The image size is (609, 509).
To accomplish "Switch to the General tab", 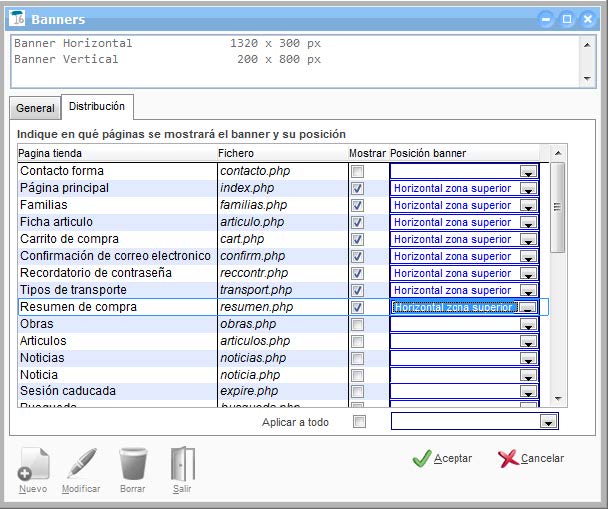I will point(35,108).
